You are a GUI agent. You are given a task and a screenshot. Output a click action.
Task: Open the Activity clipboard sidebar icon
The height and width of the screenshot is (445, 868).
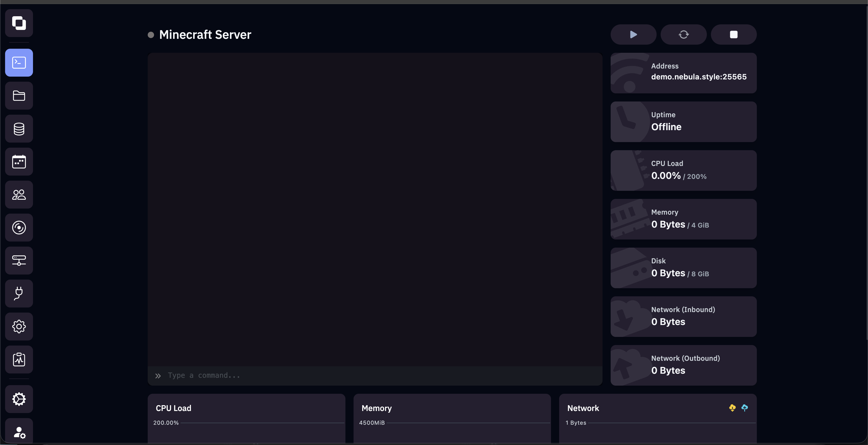[19, 360]
